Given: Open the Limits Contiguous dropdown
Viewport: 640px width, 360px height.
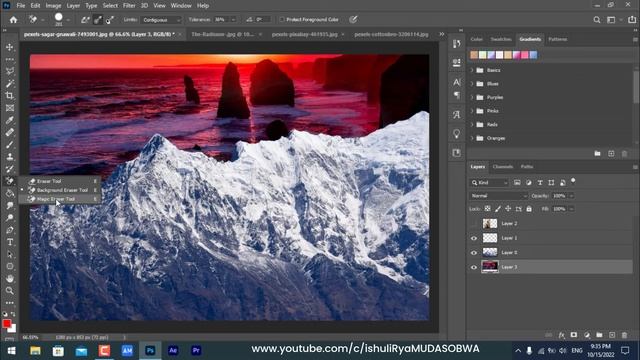Looking at the screenshot, I should [161, 20].
